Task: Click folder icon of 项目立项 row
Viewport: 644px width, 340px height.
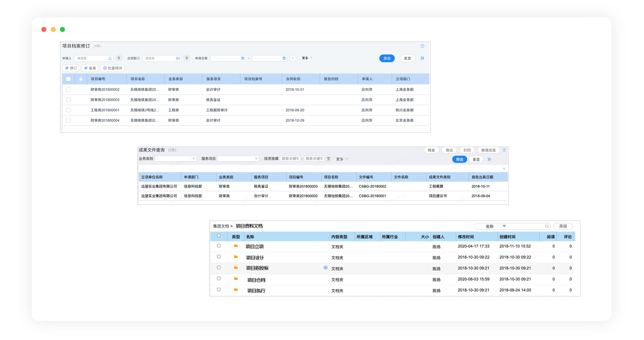Action: (236, 246)
